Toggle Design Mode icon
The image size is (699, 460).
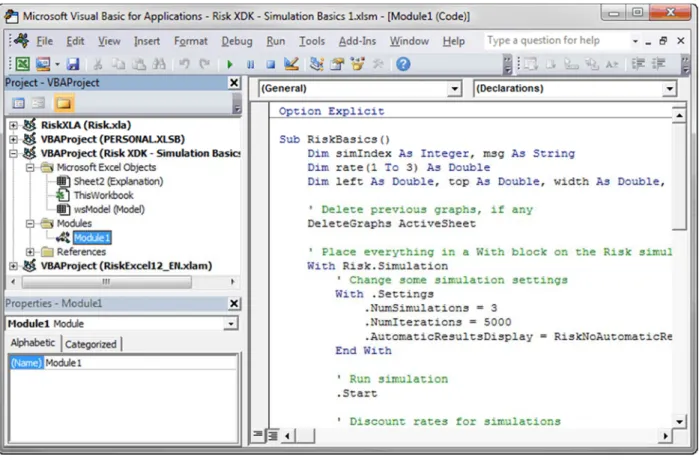pos(291,64)
